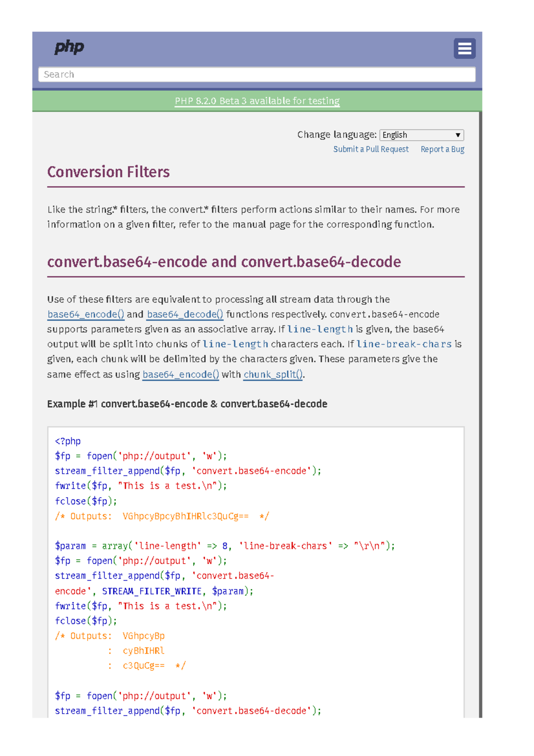The image size is (534, 756).
Task: Click the VGhpcyBpcyBhIHRlc3QuCg== output comment
Action: tap(185, 516)
